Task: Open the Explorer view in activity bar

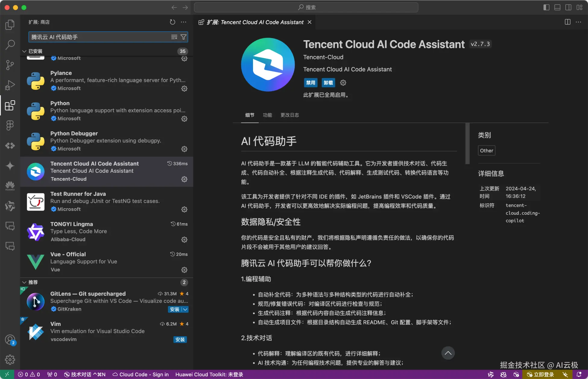Action: click(x=10, y=25)
